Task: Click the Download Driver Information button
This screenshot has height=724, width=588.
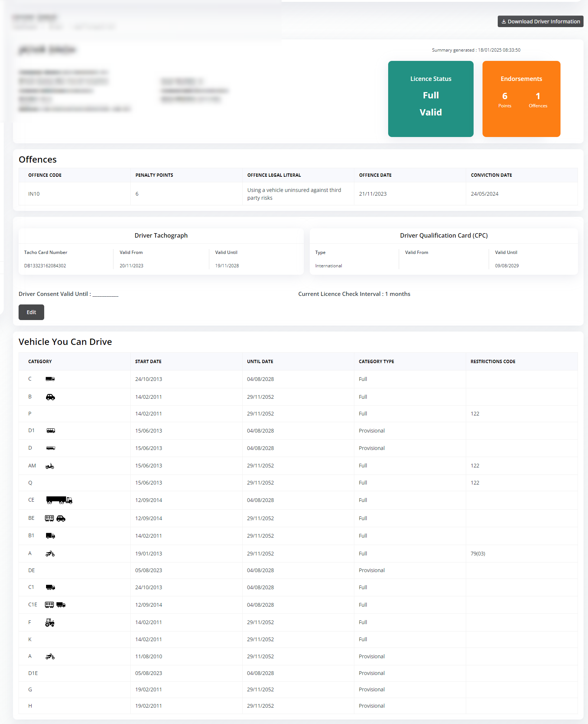Action: [x=540, y=22]
